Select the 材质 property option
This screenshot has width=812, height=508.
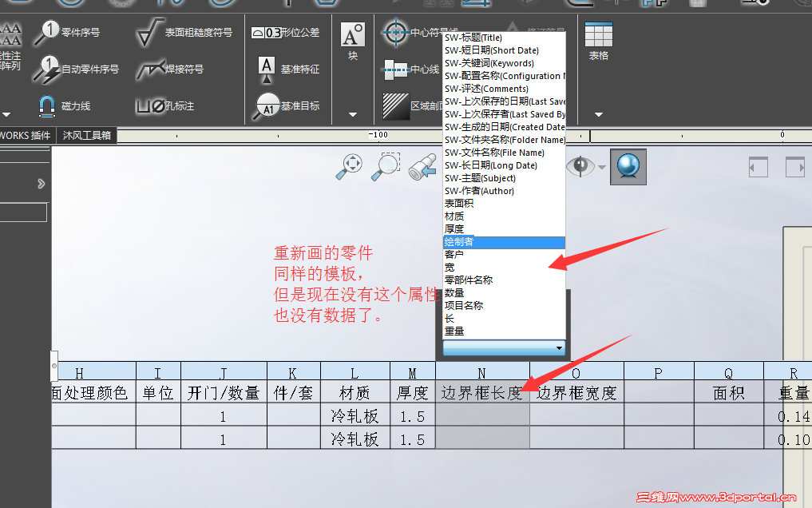tap(504, 216)
